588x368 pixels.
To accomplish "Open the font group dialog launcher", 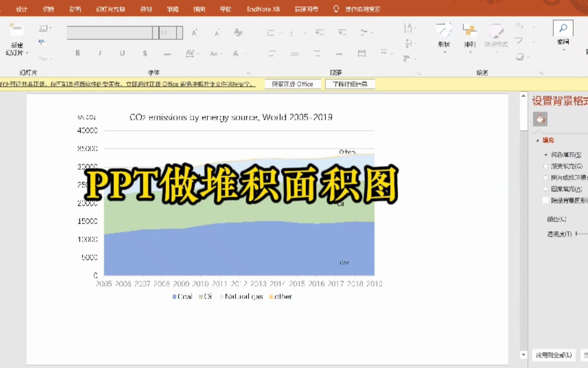I will coord(249,73).
